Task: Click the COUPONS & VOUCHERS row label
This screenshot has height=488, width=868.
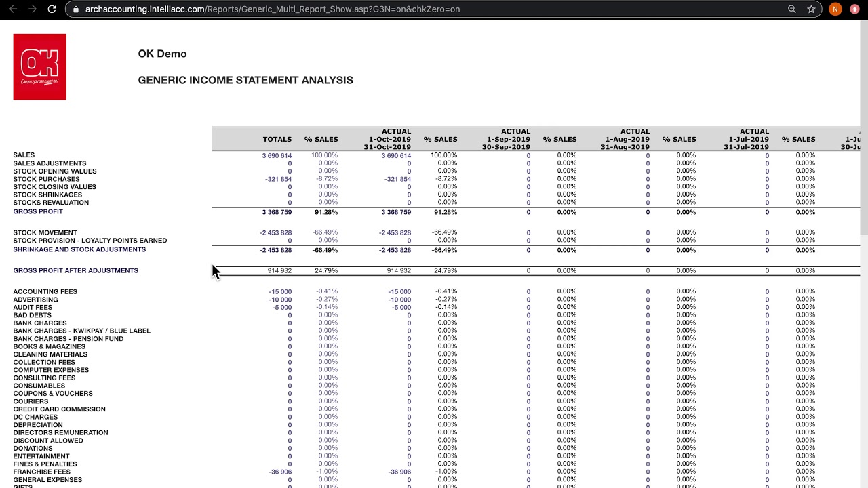Action: pos(53,394)
